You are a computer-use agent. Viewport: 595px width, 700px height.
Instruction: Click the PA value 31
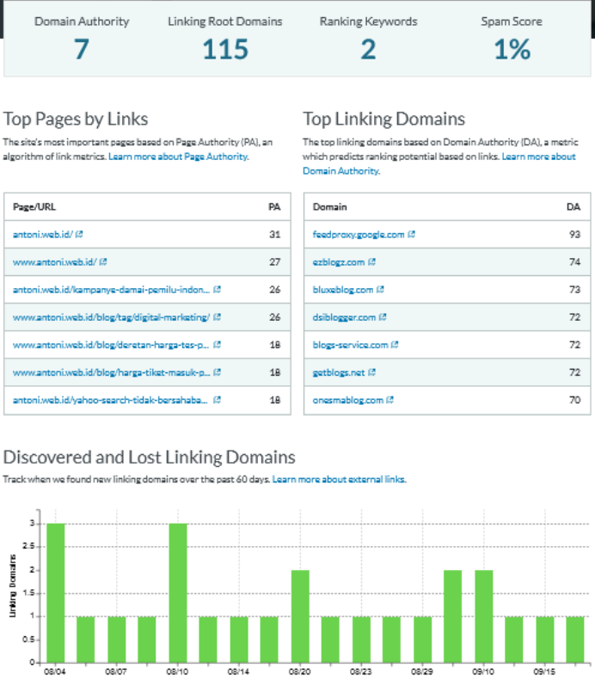pyautogui.click(x=275, y=235)
